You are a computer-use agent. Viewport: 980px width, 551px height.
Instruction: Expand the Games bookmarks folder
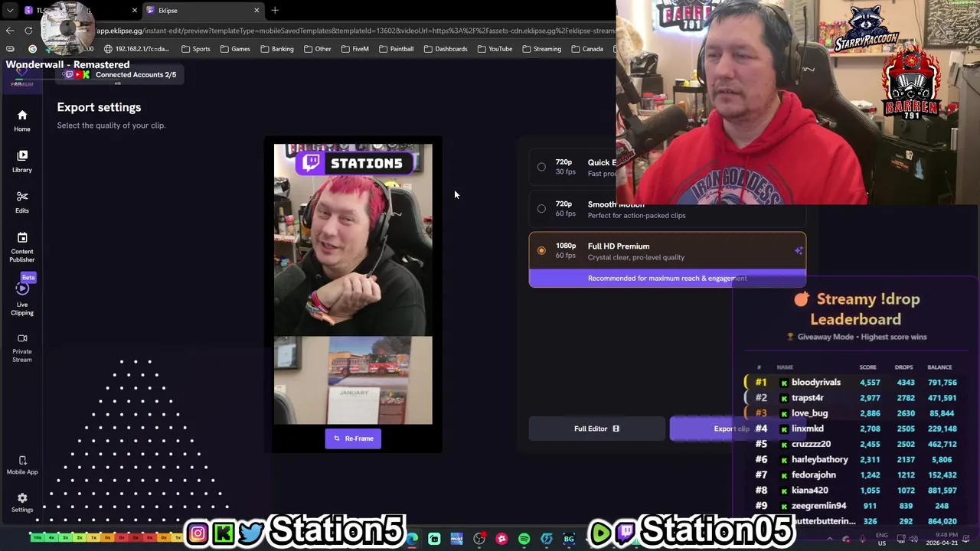click(x=235, y=49)
